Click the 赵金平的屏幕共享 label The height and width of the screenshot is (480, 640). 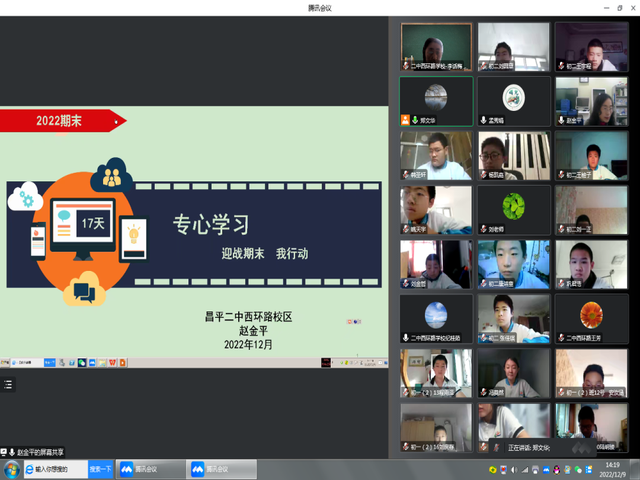(x=40, y=452)
